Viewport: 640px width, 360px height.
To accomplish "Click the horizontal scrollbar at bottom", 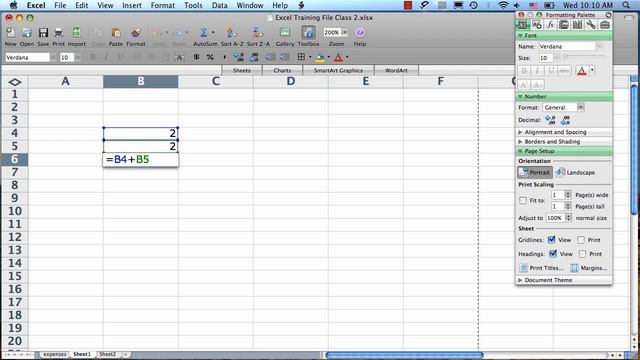I will point(404,355).
